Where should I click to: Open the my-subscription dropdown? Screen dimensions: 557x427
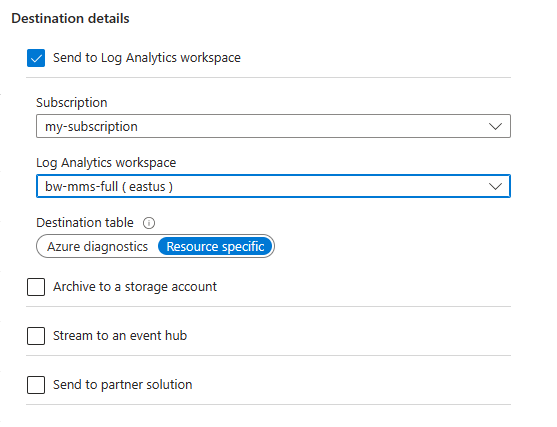click(273, 126)
